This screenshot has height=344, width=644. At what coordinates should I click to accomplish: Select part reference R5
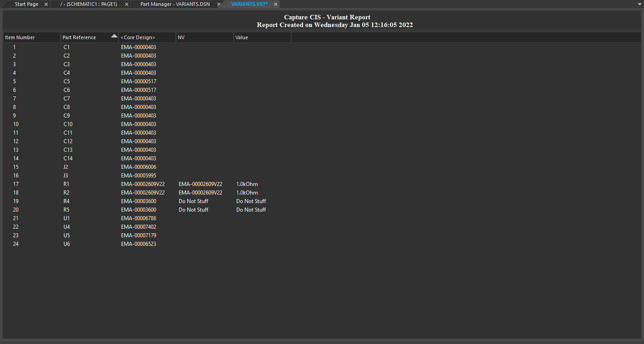click(66, 209)
